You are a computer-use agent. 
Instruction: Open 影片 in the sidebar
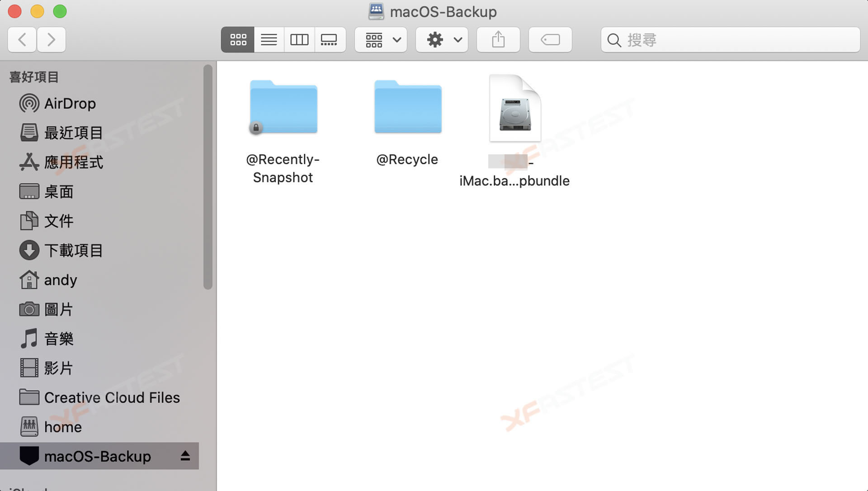point(99,368)
